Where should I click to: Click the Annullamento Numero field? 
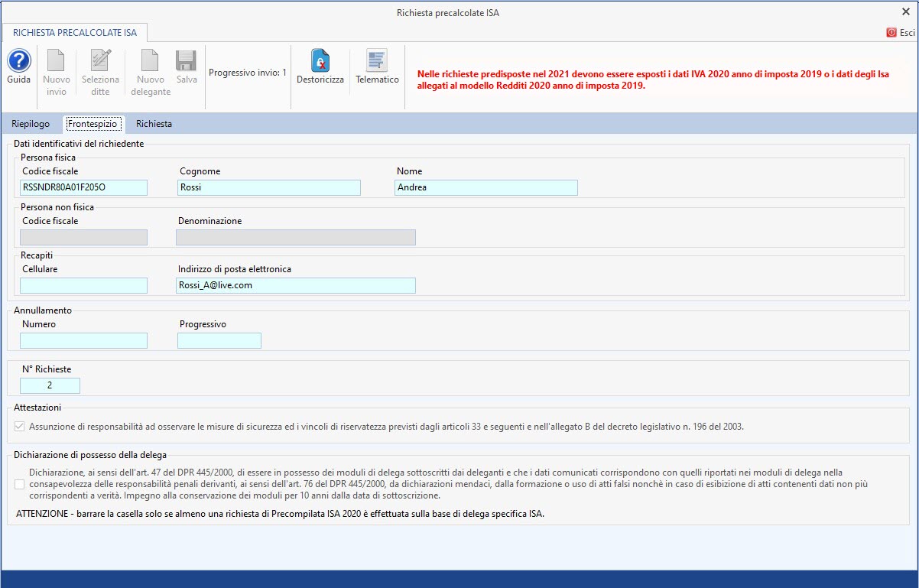pyautogui.click(x=84, y=340)
